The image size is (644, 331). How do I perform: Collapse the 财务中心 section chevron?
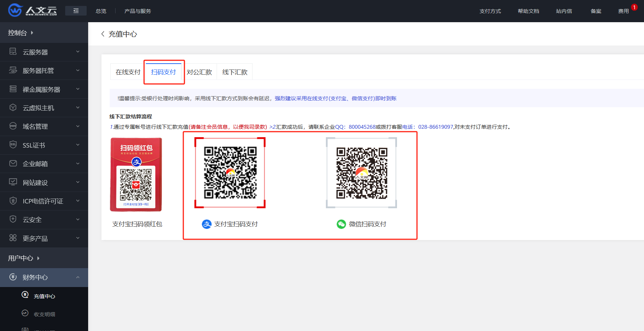pos(78,277)
